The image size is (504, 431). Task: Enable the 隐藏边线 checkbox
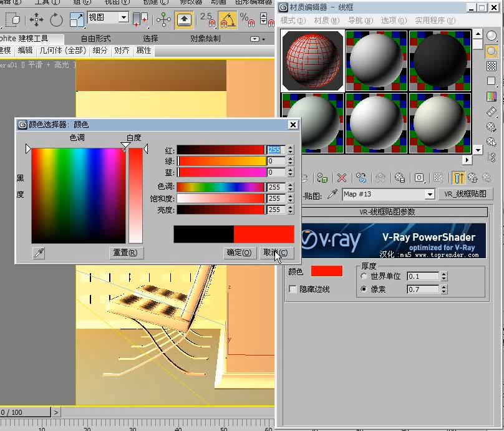(293, 289)
